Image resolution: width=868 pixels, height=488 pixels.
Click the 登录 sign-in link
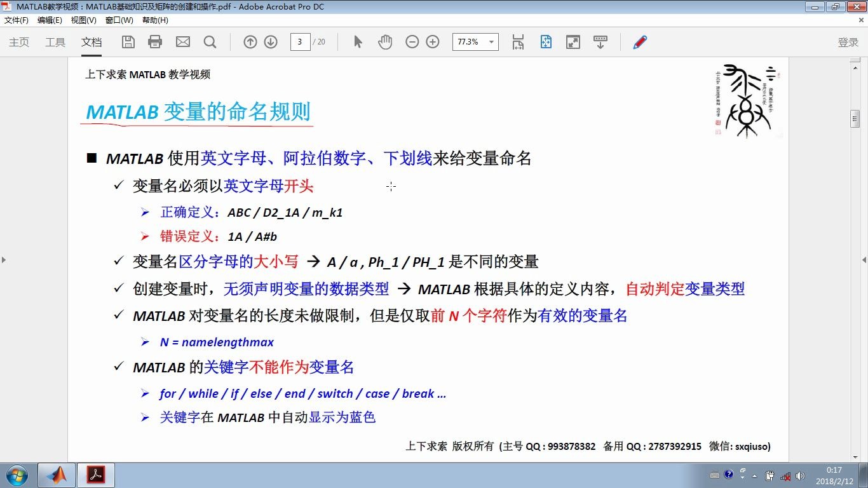[x=849, y=43]
